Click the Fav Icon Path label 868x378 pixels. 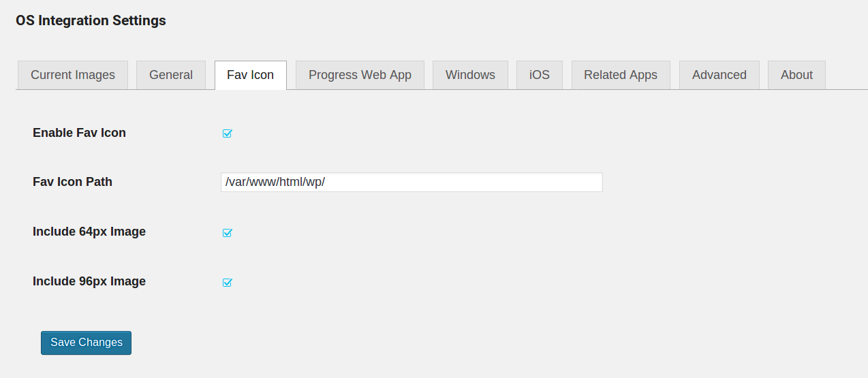coord(72,182)
